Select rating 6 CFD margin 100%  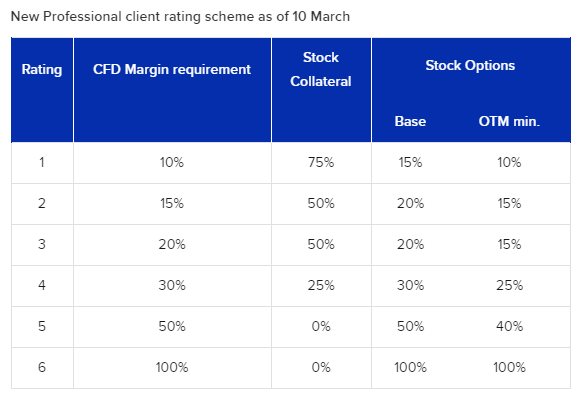172,367
